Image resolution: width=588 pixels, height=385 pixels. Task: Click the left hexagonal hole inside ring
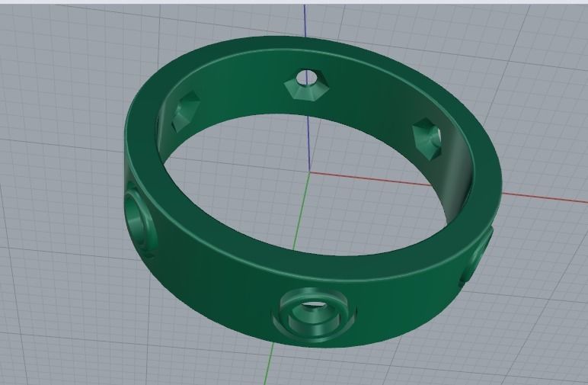[185, 111]
